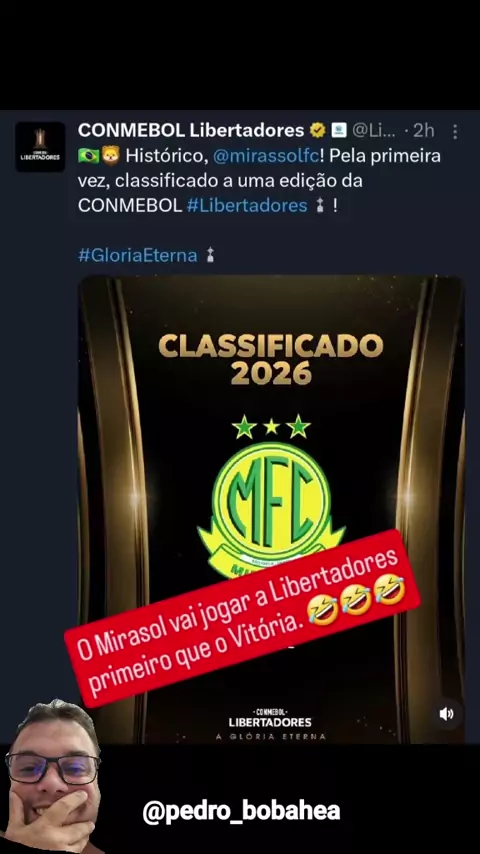Open the #GloriaEterna hashtag
Image resolution: width=480 pixels, height=854 pixels.
(137, 255)
